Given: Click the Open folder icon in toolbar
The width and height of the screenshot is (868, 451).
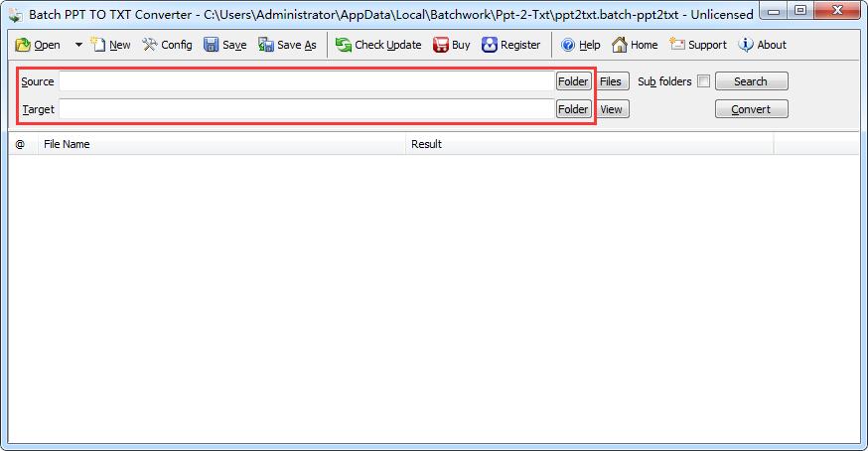Looking at the screenshot, I should 23,45.
